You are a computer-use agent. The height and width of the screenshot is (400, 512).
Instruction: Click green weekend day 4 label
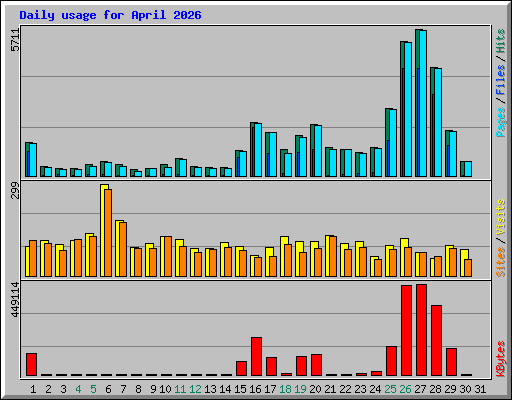(78, 389)
